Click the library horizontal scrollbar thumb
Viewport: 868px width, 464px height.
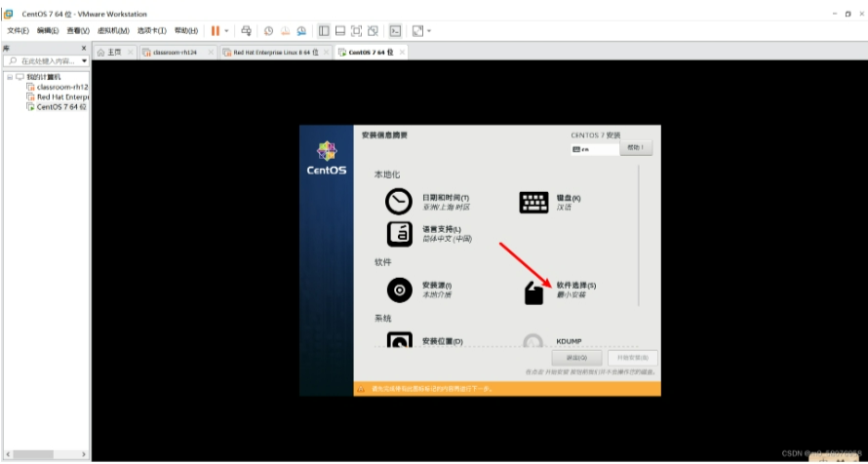click(x=34, y=454)
